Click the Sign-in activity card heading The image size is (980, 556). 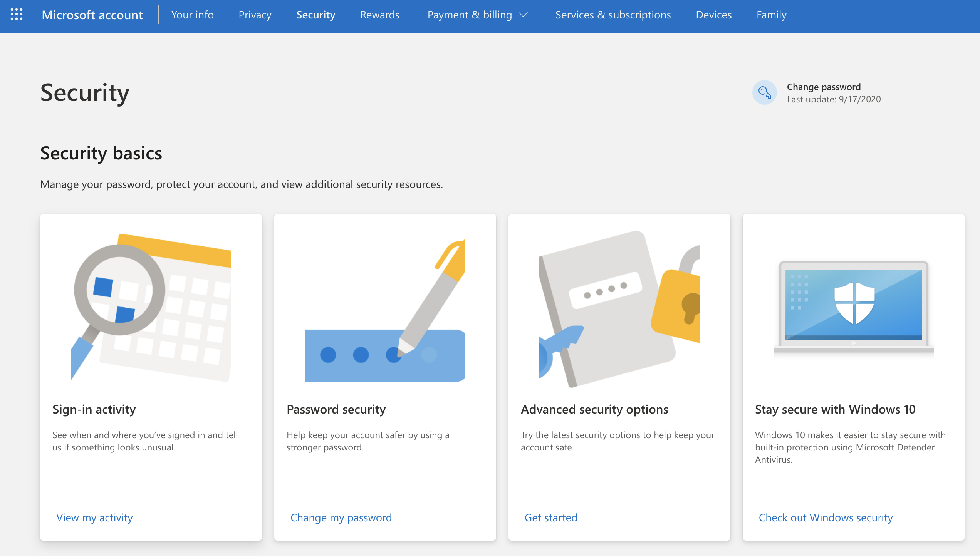[x=94, y=409]
